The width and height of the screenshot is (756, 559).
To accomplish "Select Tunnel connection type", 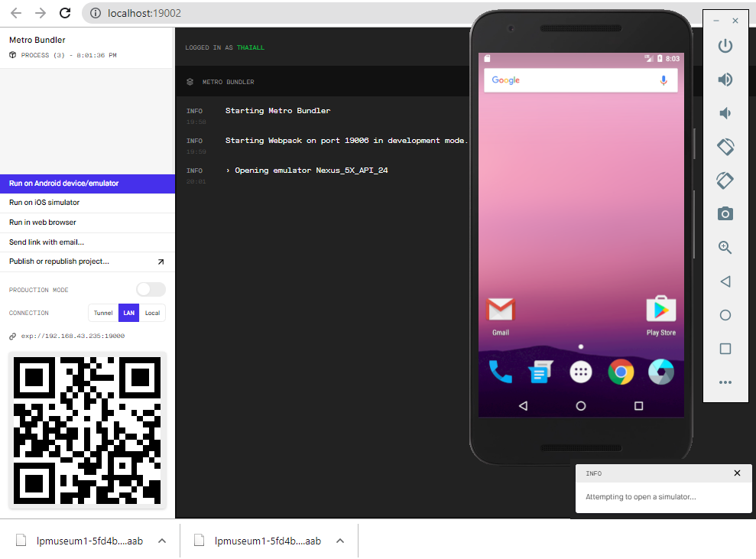I will coord(103,313).
